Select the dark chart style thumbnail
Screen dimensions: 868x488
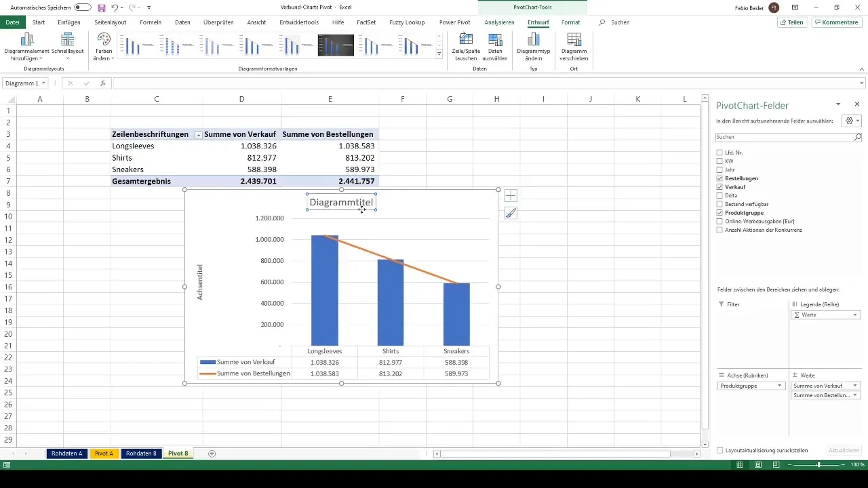(x=336, y=45)
